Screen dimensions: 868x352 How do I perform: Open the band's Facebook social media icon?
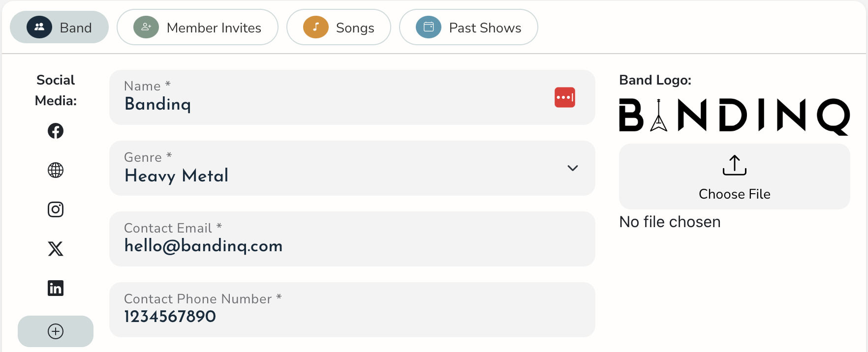[x=56, y=131]
